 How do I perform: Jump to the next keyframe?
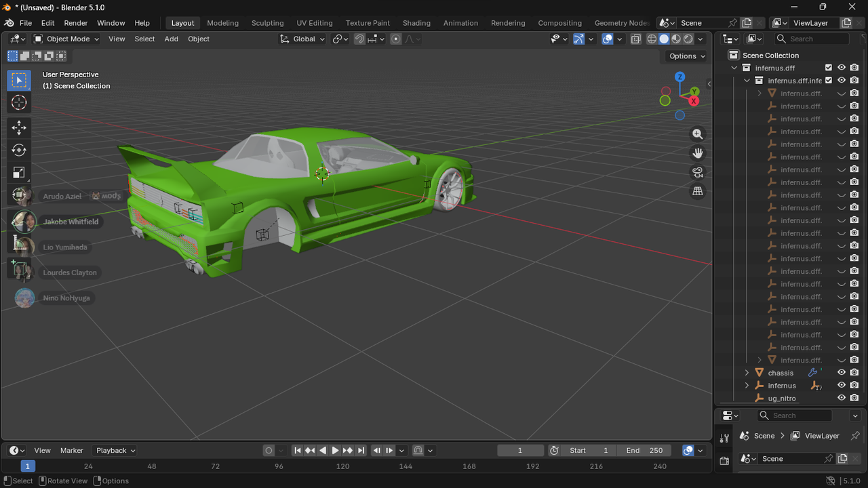click(348, 451)
